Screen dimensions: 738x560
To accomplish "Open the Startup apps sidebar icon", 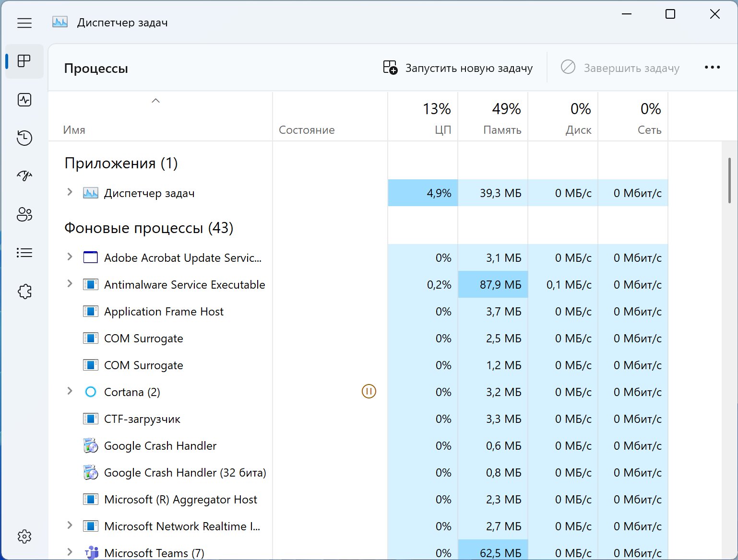I will (x=24, y=176).
